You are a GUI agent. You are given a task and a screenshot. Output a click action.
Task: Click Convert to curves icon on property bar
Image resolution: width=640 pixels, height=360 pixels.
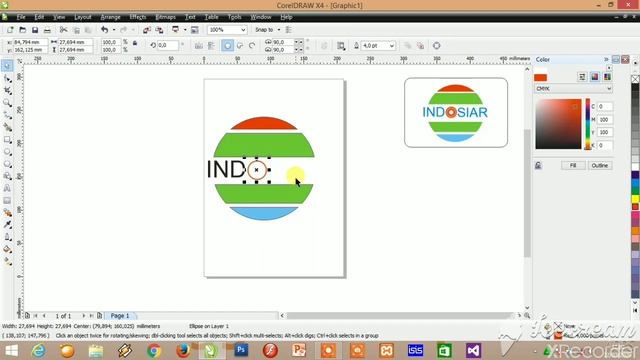coord(437,46)
